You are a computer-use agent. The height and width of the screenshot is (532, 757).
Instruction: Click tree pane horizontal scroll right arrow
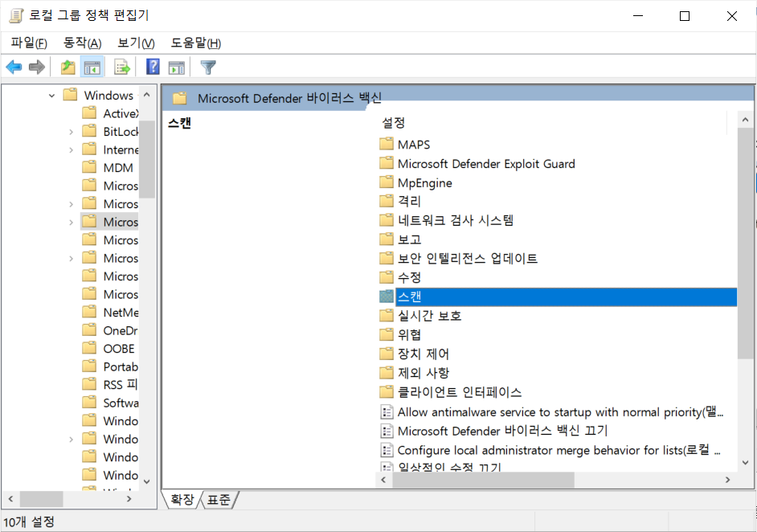(x=129, y=499)
